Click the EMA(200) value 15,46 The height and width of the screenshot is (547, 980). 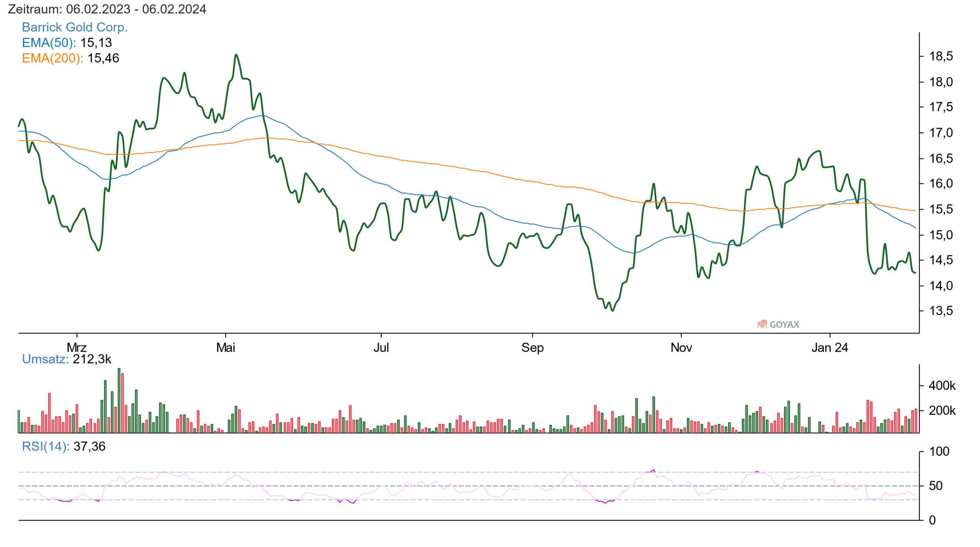103,58
